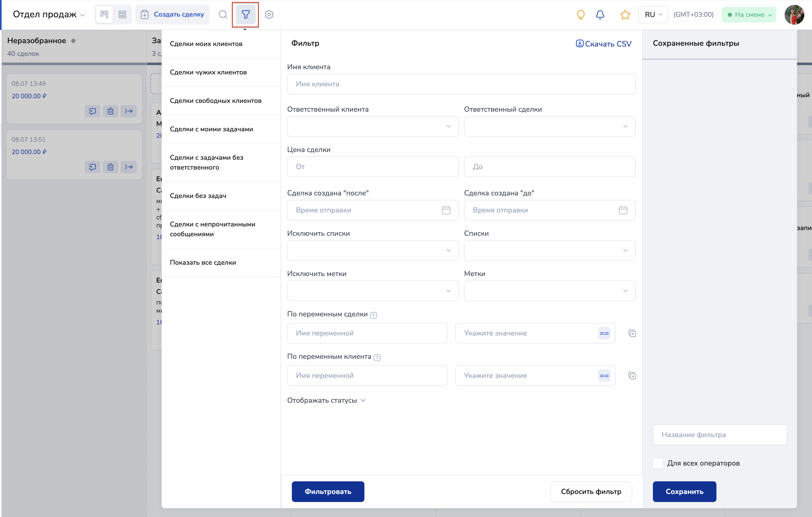Select "Сделки моих клиентов" preset
This screenshot has width=812, height=517.
(206, 44)
